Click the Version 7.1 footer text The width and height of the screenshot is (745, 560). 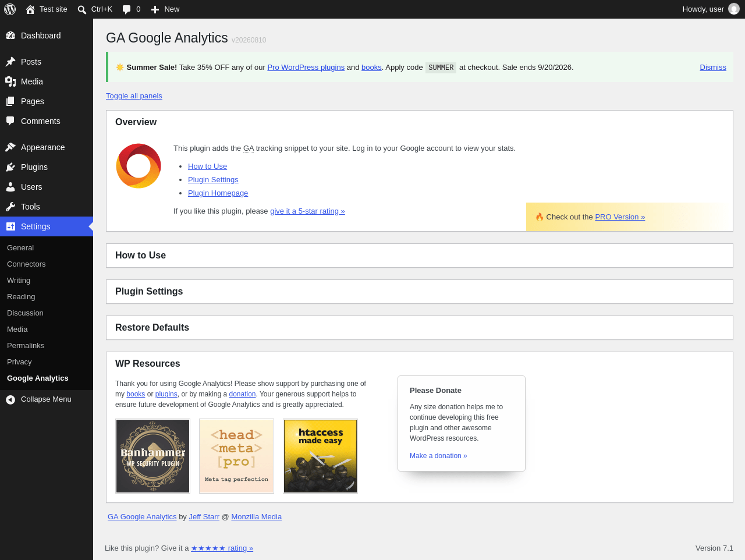[714, 548]
